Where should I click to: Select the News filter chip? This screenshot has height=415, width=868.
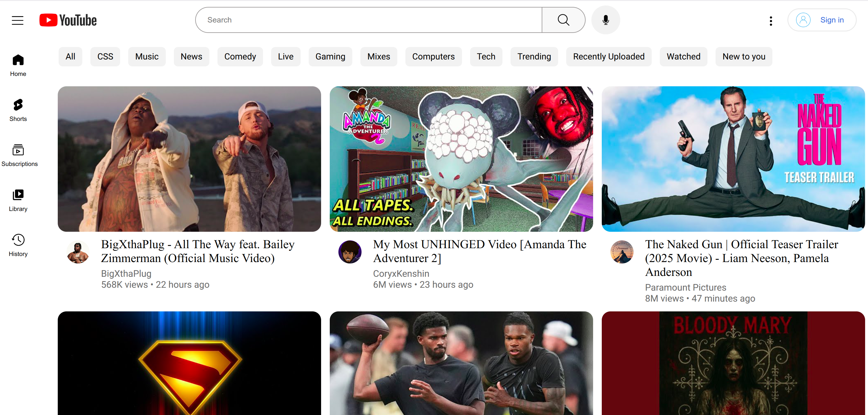coord(191,57)
